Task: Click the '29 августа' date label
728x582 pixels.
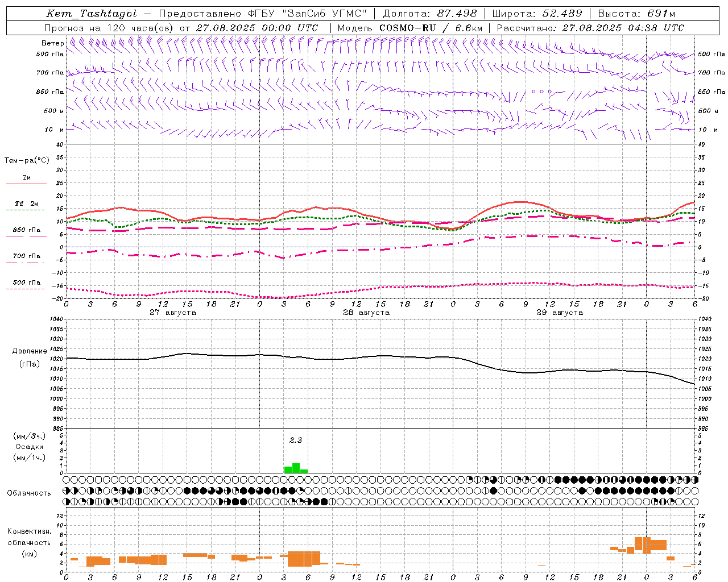Action: 560,313
